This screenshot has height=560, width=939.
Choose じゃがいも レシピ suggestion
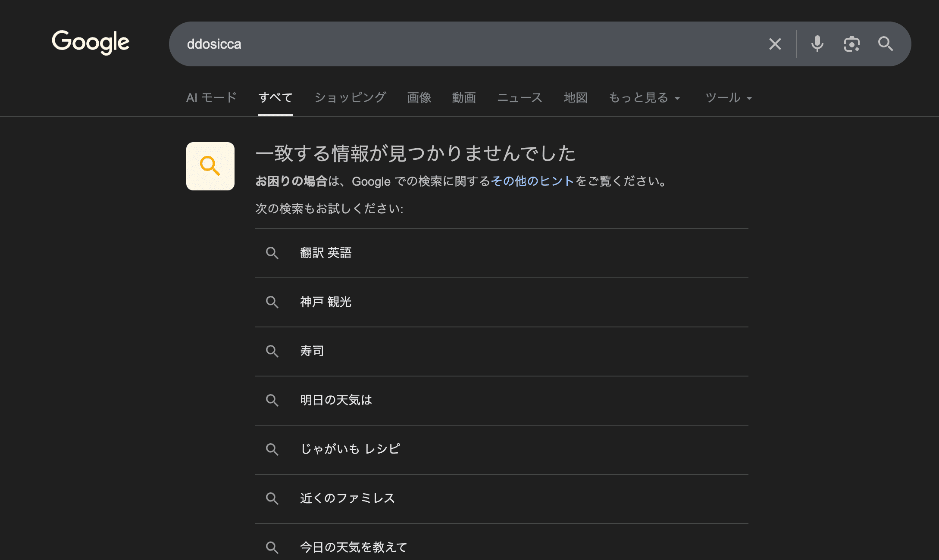(350, 449)
